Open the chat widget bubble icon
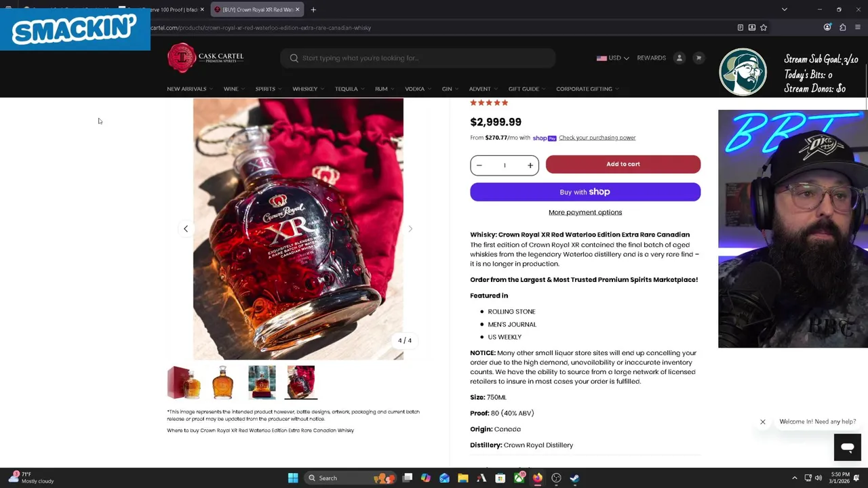Image resolution: width=868 pixels, height=488 pixels. coord(847,447)
